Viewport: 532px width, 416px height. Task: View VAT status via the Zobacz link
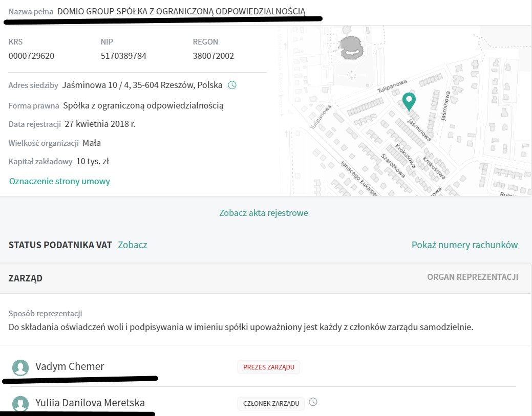tap(132, 245)
